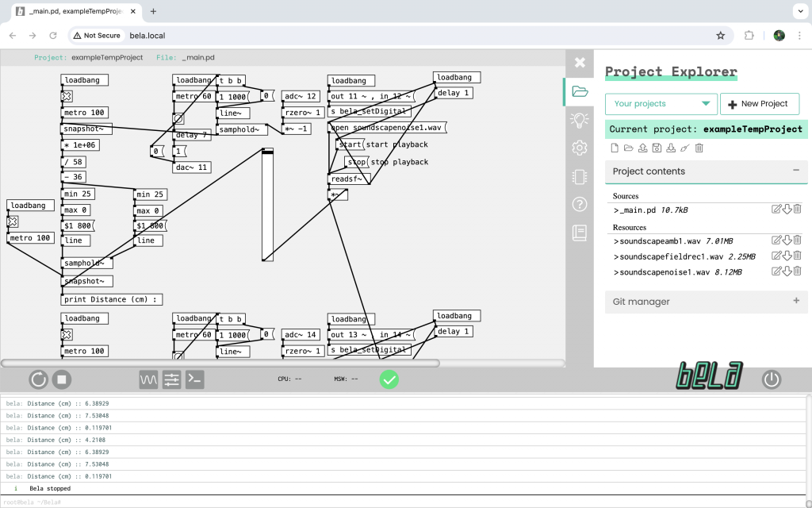Clean the project with the brush icon
The image size is (812, 508).
tap(684, 148)
